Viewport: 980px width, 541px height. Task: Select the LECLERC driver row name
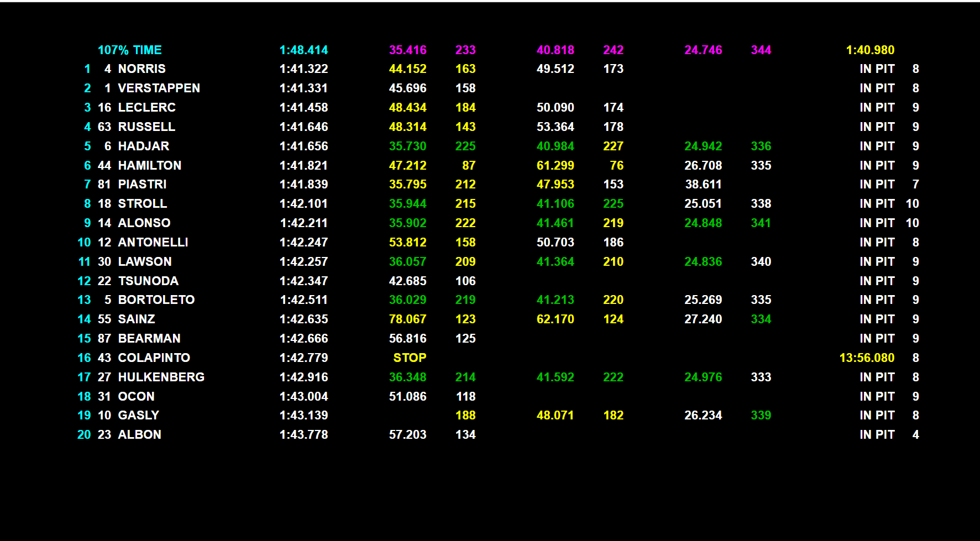click(x=146, y=108)
